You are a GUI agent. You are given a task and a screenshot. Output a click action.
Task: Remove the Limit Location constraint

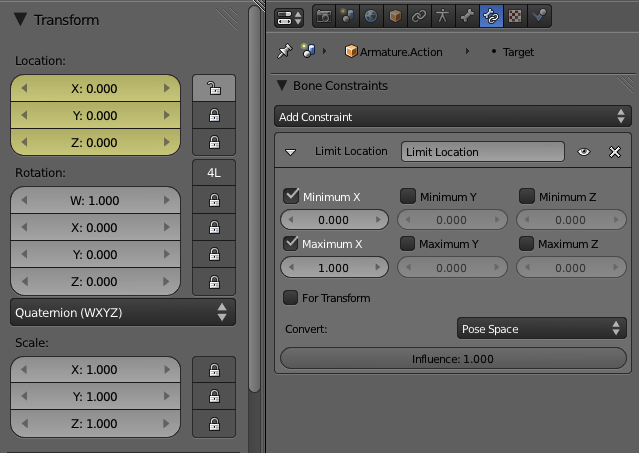coord(615,152)
